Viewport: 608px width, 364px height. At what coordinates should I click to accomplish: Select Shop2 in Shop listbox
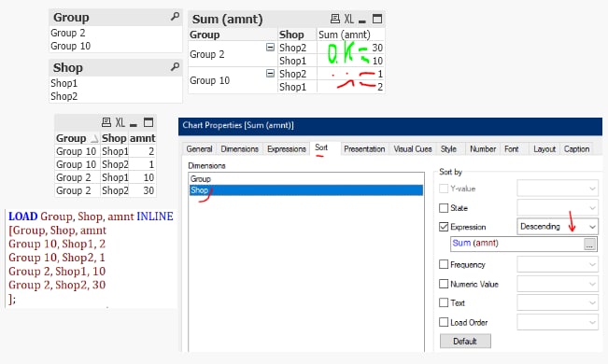116,96
